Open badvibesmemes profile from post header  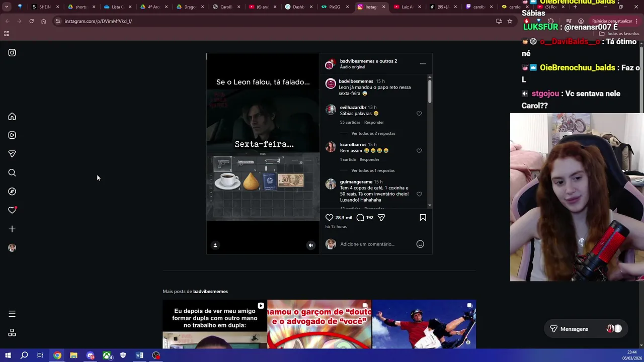[357, 61]
